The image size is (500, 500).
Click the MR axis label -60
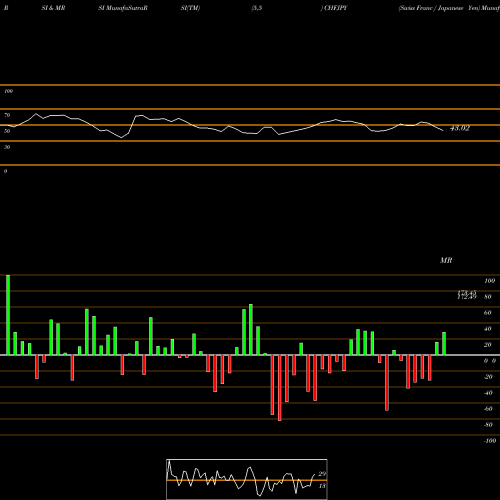[x=488, y=409]
